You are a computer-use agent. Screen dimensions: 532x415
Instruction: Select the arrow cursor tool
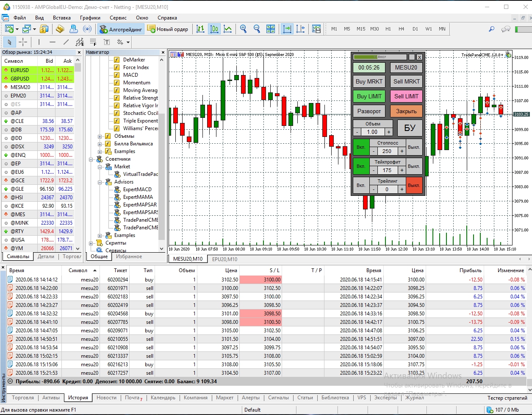click(x=10, y=42)
